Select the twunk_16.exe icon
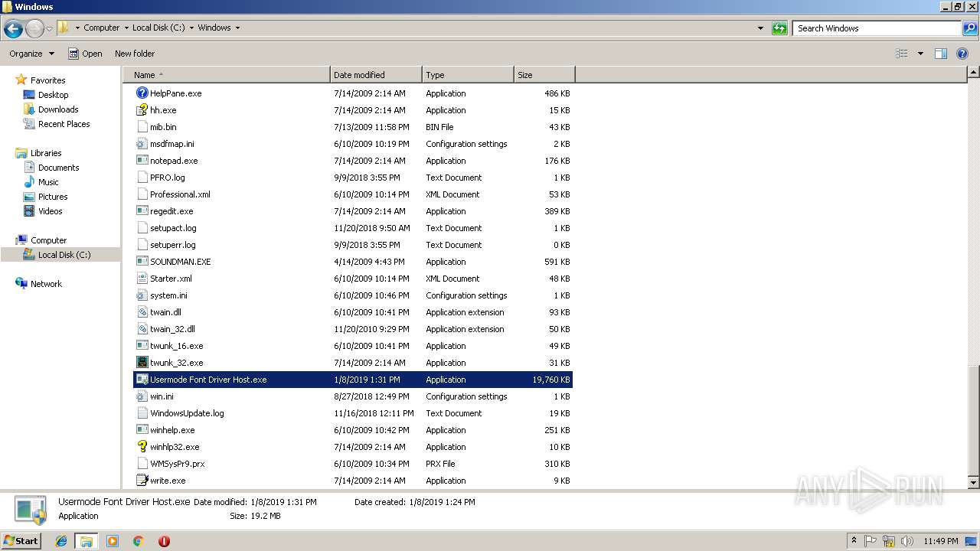 click(x=142, y=346)
